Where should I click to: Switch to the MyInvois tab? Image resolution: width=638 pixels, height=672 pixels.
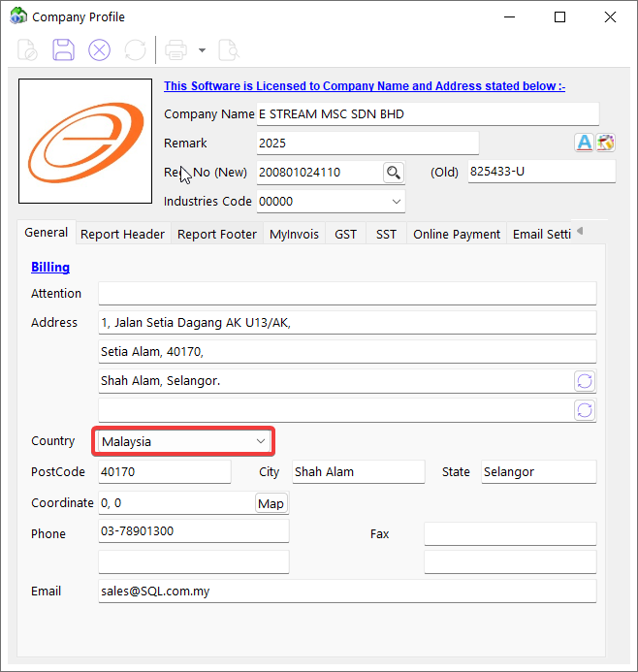[x=294, y=234]
